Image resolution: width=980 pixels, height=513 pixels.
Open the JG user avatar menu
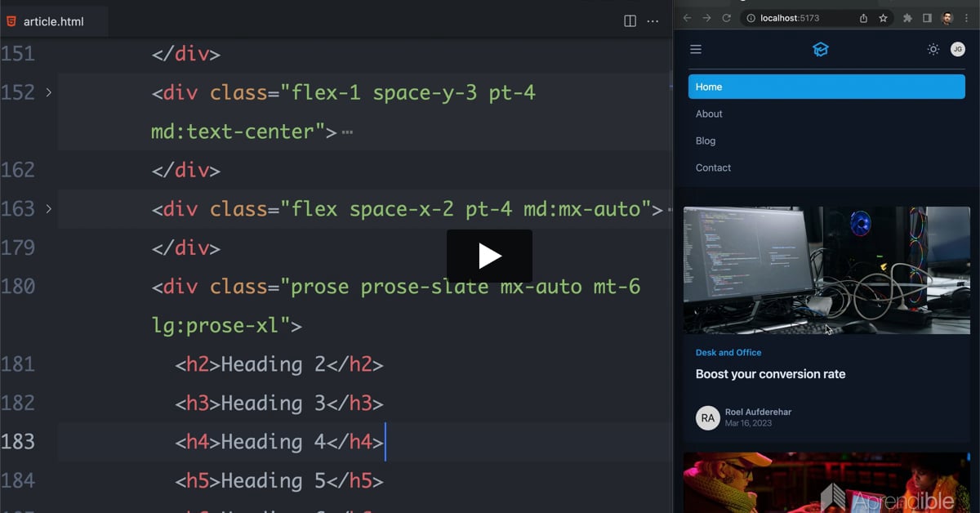pos(958,50)
